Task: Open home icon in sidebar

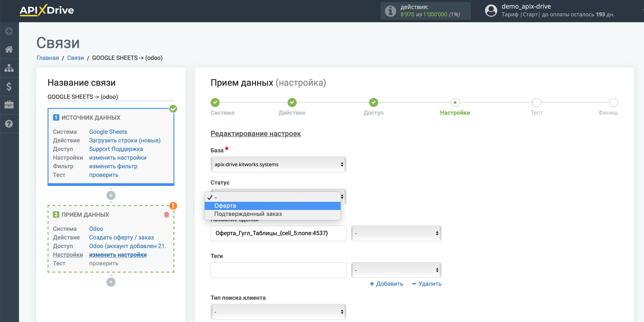Action: pyautogui.click(x=9, y=49)
